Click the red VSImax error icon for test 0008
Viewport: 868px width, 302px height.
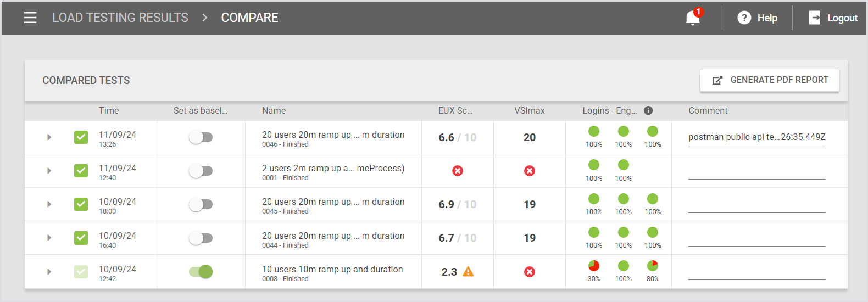click(x=530, y=272)
